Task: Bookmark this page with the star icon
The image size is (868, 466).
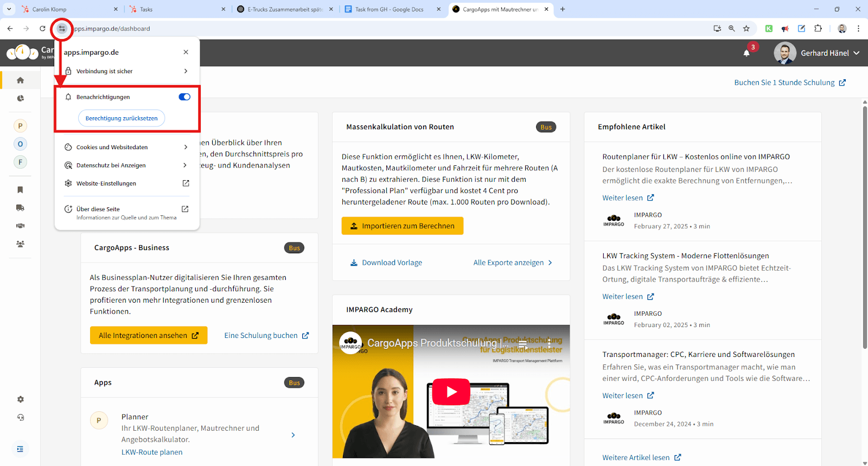Action: point(746,29)
